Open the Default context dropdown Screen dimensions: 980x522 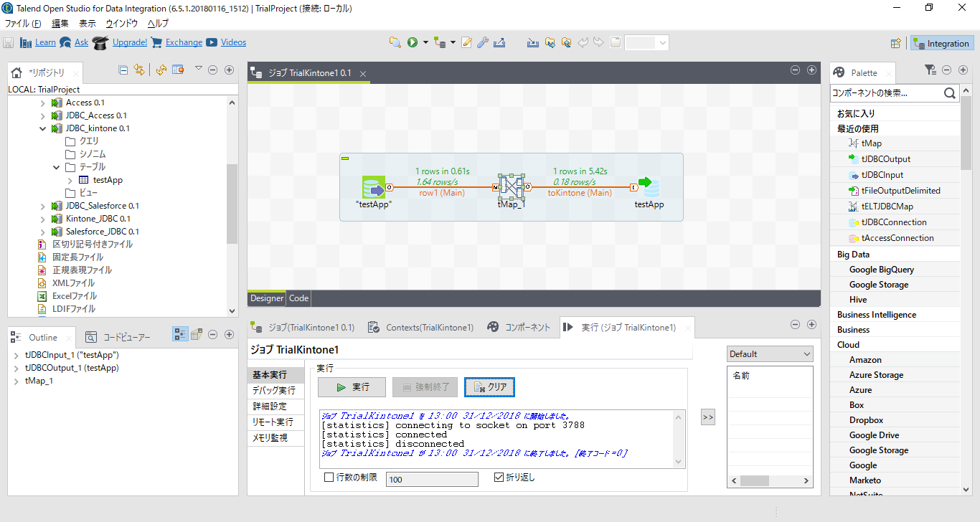pos(806,353)
